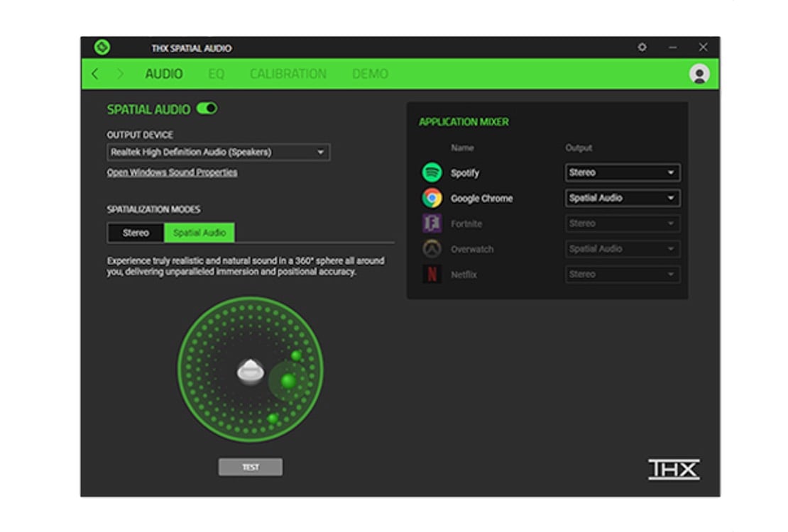Switch to the EQ tab
Screen dimensions: 788x532
216,73
